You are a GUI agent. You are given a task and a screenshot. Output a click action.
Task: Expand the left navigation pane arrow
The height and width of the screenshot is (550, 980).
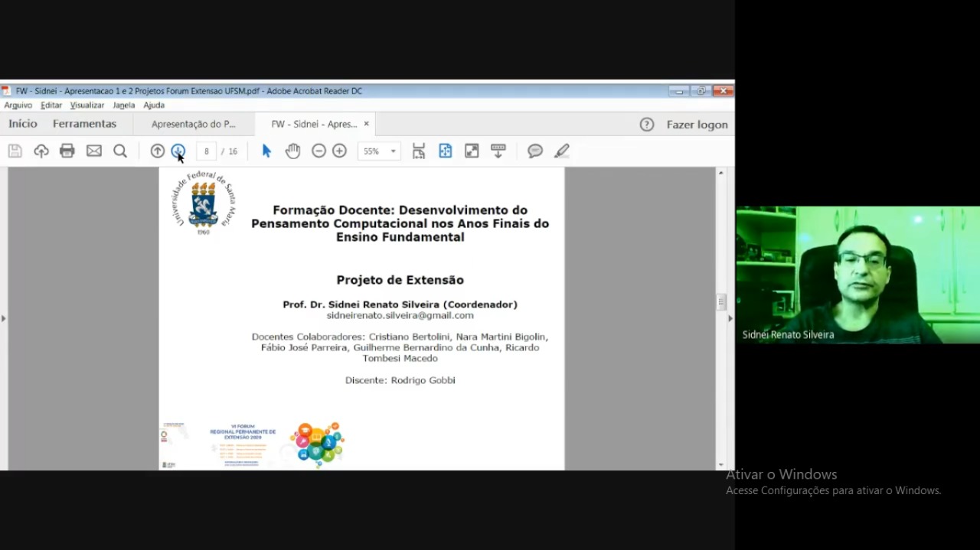3,318
